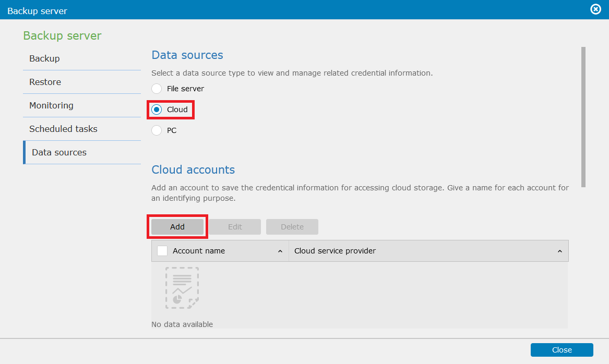Click the Account name column header text
609x364 pixels.
[199, 251]
